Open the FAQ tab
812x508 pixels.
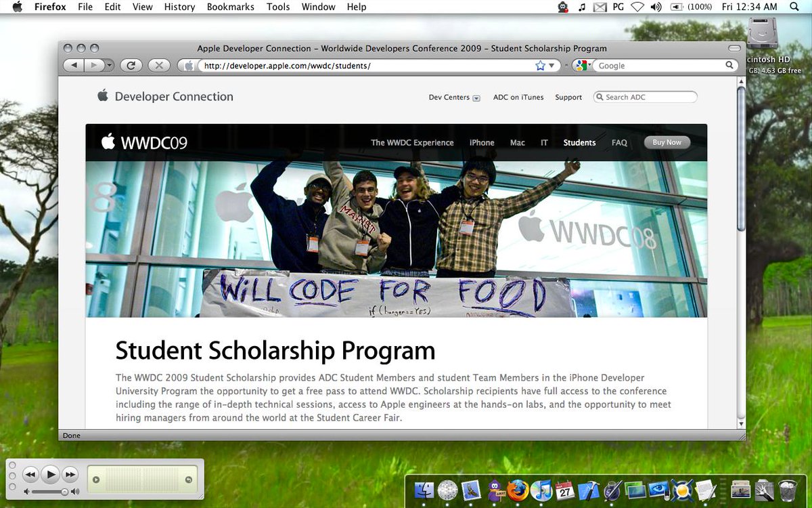619,142
